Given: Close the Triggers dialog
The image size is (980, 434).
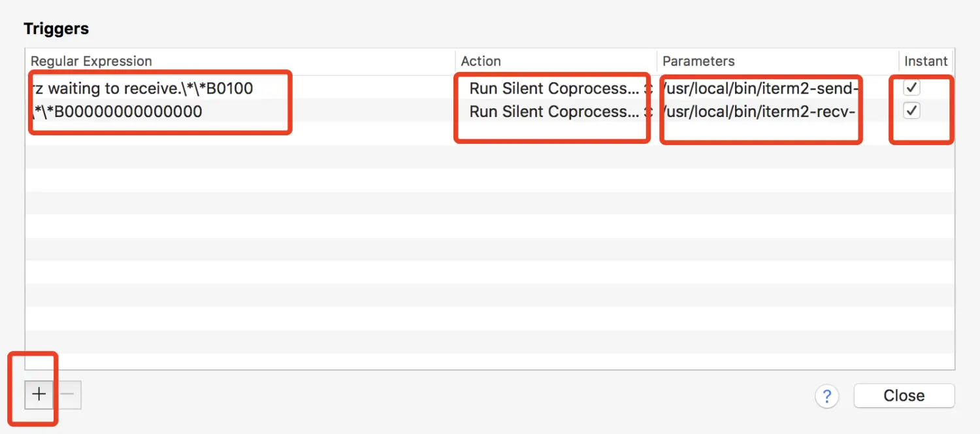Looking at the screenshot, I should [904, 395].
